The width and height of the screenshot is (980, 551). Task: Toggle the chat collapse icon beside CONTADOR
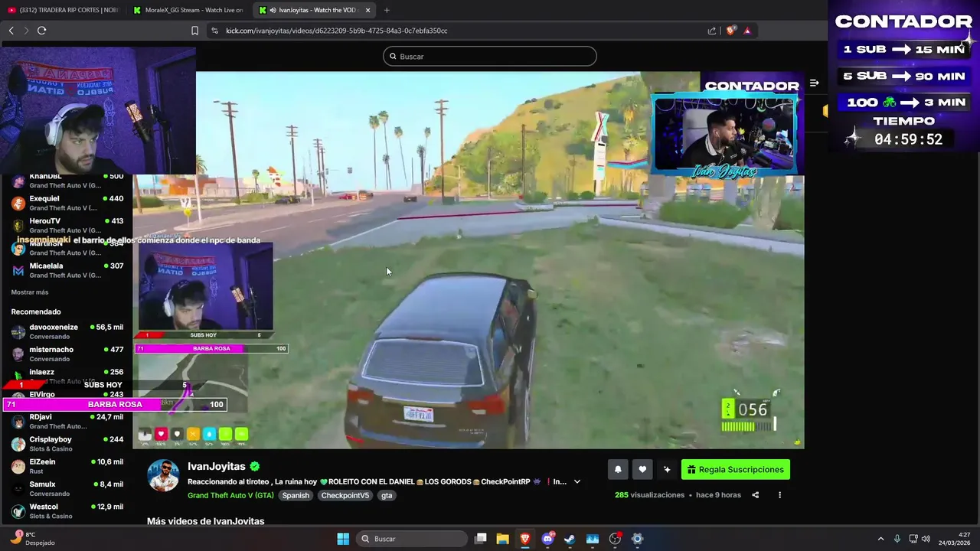814,83
